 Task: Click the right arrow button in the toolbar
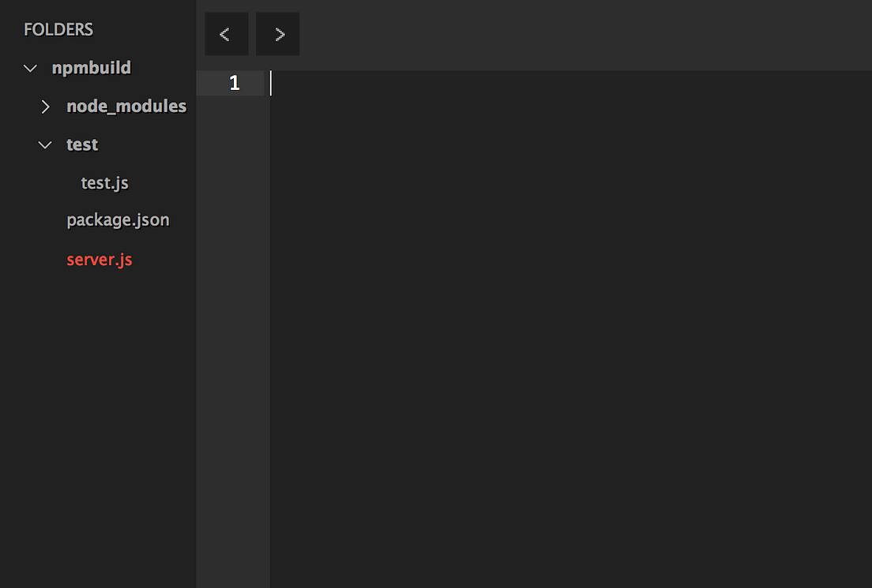pos(277,34)
